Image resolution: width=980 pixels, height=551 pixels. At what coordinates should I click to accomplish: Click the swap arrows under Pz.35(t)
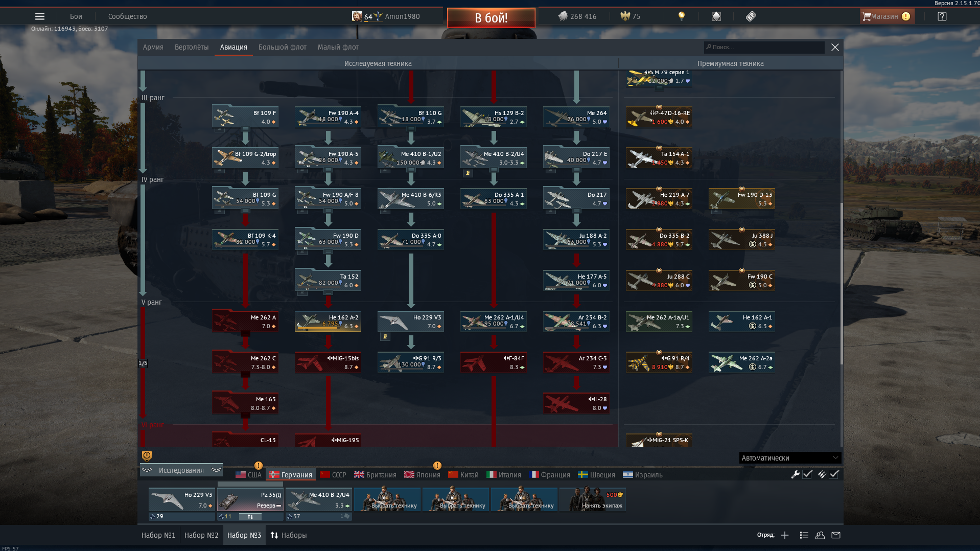tap(250, 517)
